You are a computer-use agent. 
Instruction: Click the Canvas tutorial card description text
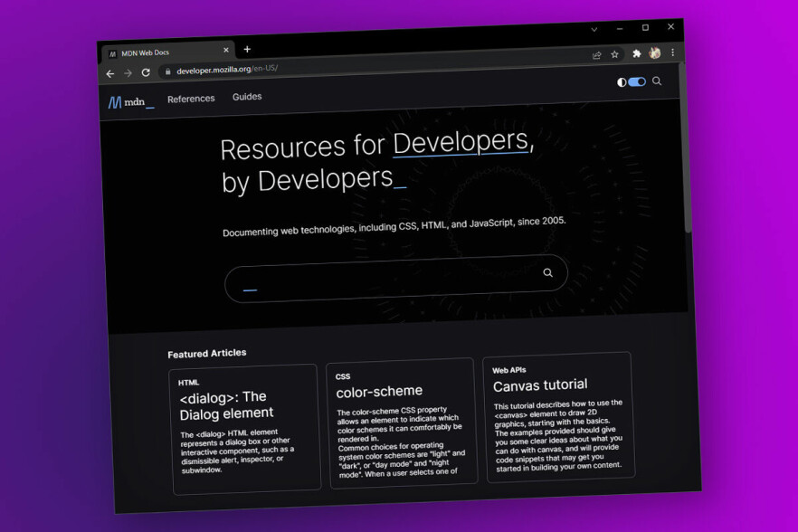pos(558,436)
